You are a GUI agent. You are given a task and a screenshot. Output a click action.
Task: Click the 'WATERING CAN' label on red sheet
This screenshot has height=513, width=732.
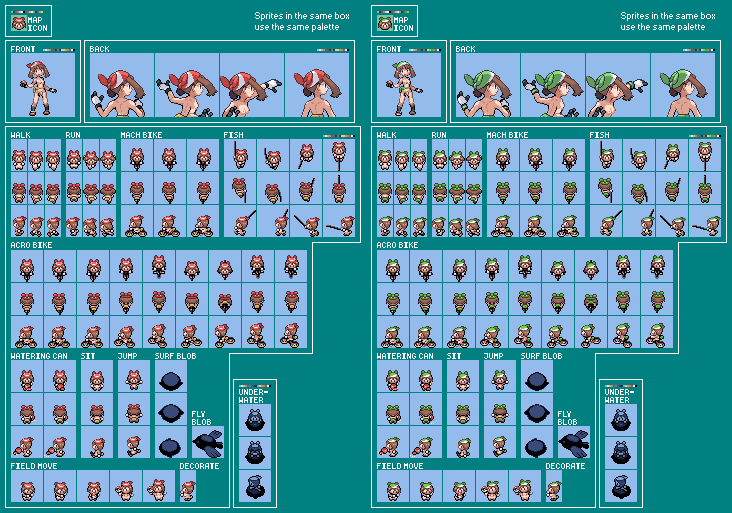coord(39,356)
